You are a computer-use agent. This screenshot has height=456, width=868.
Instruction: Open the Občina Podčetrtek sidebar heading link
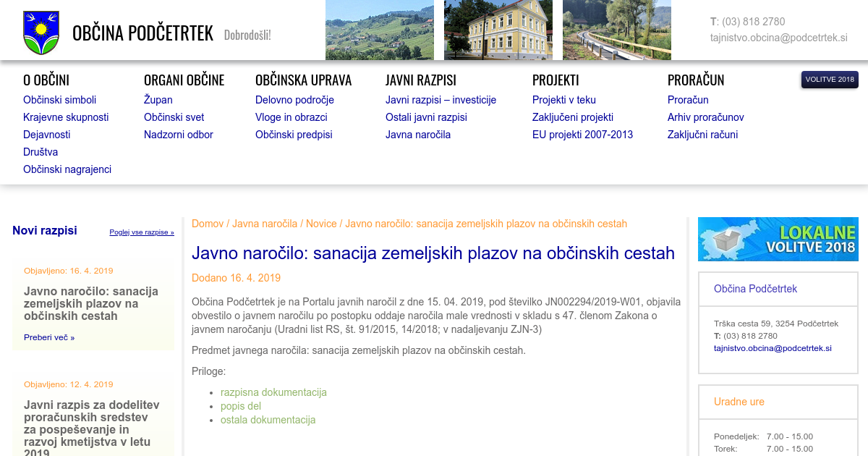pyautogui.click(x=755, y=289)
